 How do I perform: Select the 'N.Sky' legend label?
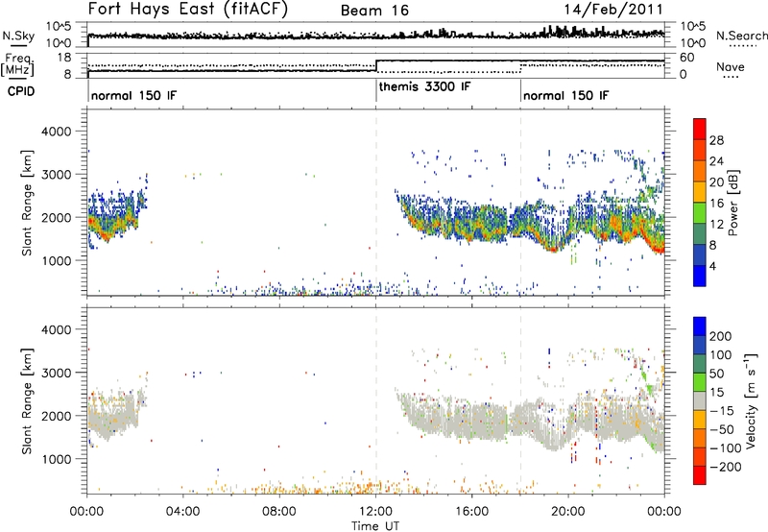point(18,36)
